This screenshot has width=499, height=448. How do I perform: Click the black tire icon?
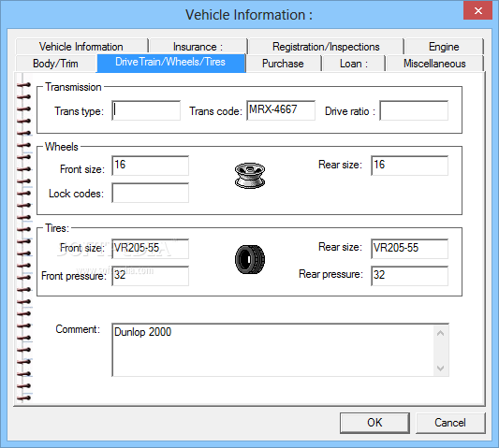click(250, 259)
